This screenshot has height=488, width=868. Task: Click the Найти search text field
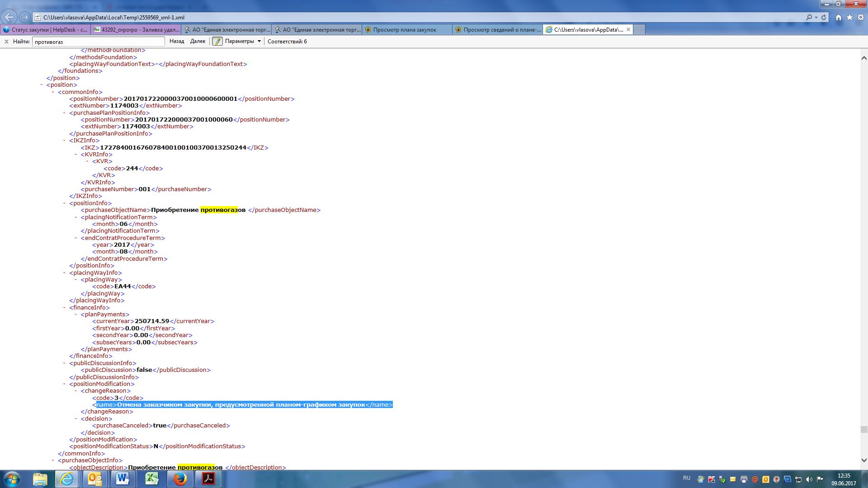pyautogui.click(x=98, y=42)
